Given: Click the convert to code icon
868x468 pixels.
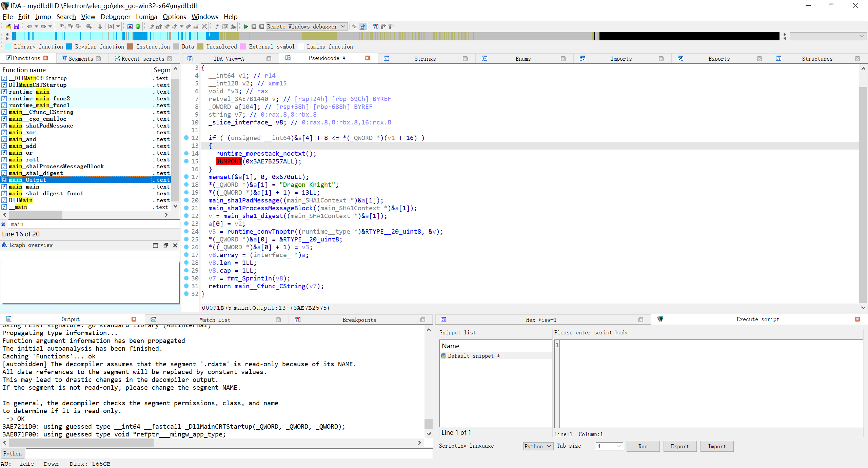Looking at the screenshot, I should (151, 26).
